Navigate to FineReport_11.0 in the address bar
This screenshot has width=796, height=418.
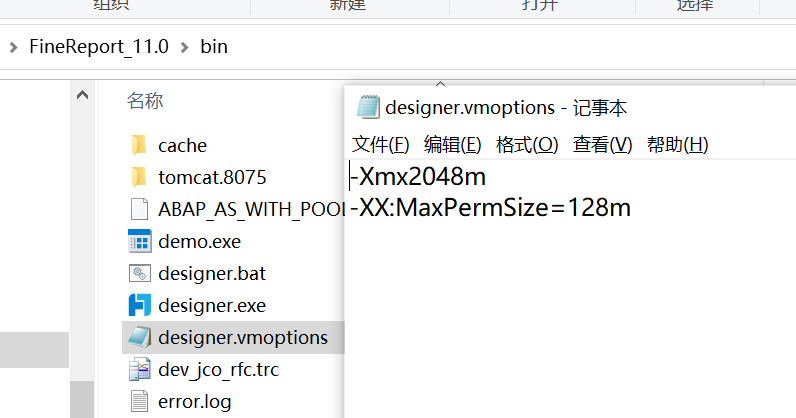pyautogui.click(x=99, y=47)
